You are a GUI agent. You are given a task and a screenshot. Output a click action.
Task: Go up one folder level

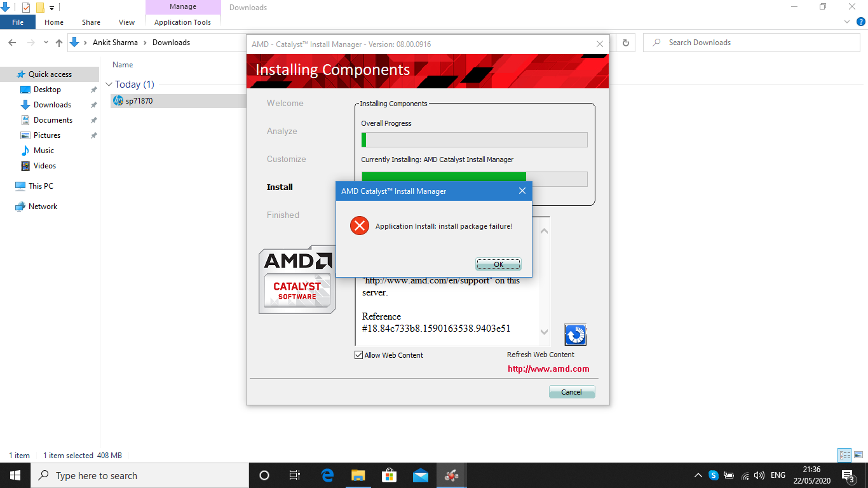[59, 43]
